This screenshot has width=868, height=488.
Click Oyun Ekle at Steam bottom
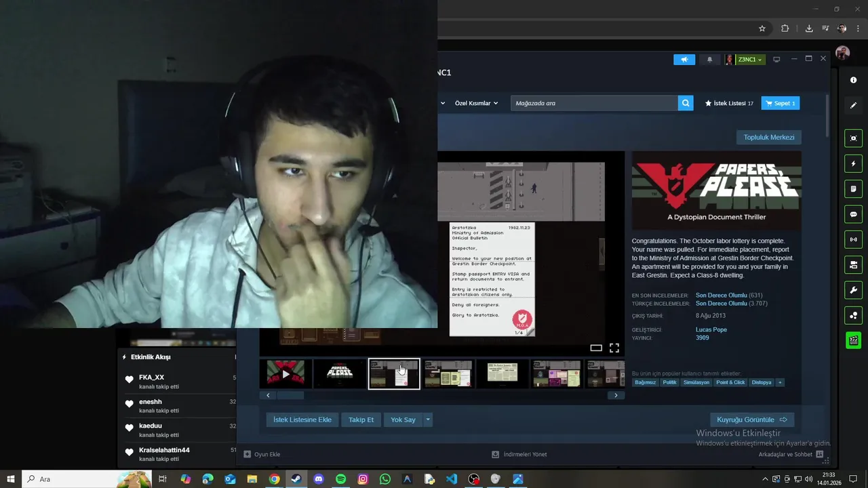(262, 454)
